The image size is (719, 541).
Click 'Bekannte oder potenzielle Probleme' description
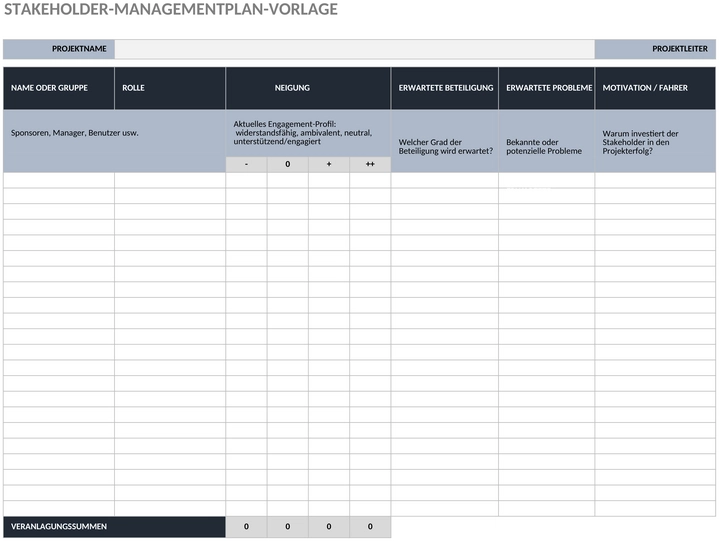(544, 147)
